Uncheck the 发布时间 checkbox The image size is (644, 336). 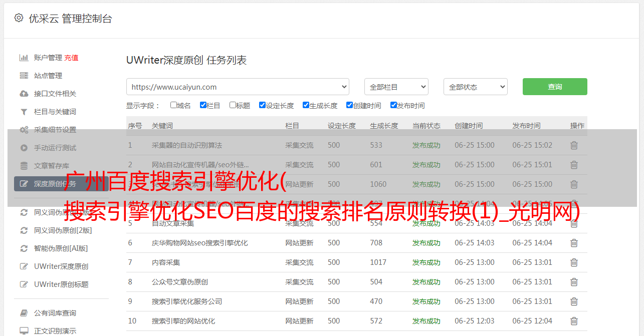[x=393, y=105]
